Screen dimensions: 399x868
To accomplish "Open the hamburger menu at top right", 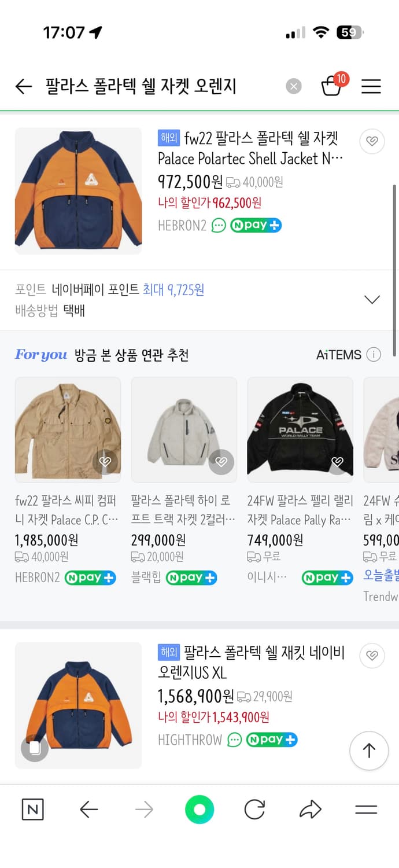I will click(x=371, y=86).
